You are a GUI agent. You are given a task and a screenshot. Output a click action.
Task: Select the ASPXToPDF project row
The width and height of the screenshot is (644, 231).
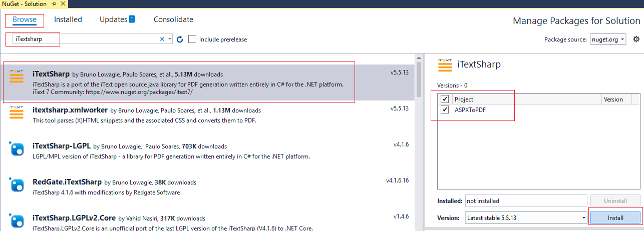[x=539, y=109]
